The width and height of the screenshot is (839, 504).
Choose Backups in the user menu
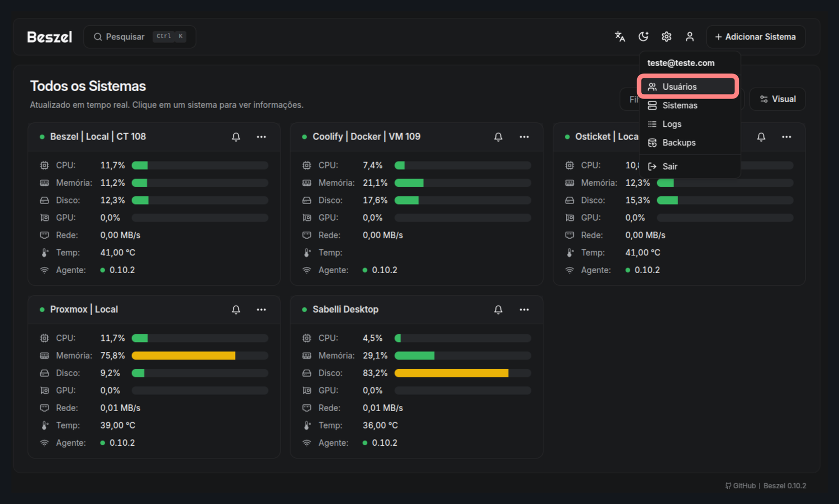679,143
